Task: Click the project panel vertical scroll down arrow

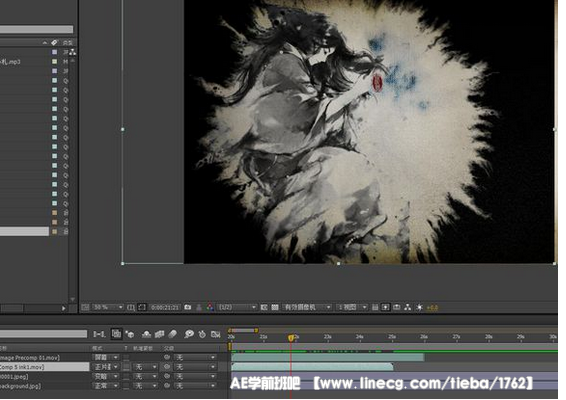Action: point(73,300)
